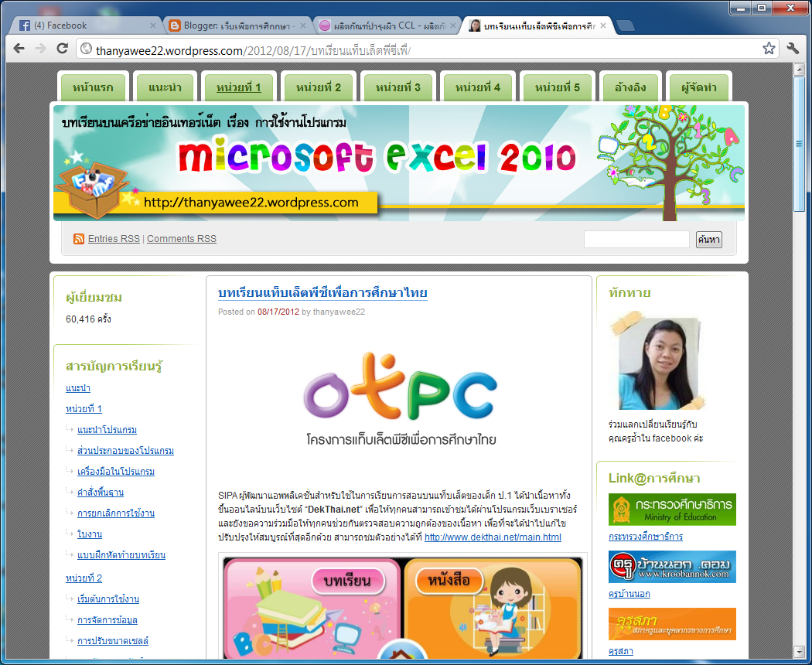Open the Chrome wrench settings menu
Screen dimensions: 812x665
[x=793, y=49]
